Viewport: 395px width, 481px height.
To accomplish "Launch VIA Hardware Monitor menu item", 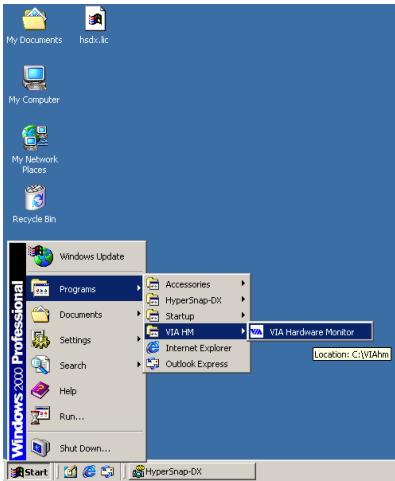I will point(310,332).
